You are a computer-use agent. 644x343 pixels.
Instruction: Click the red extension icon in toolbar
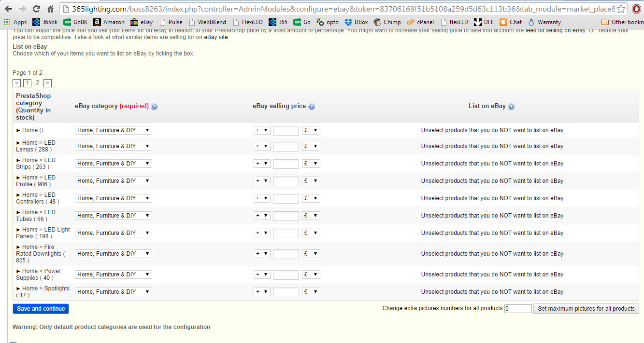[636, 9]
